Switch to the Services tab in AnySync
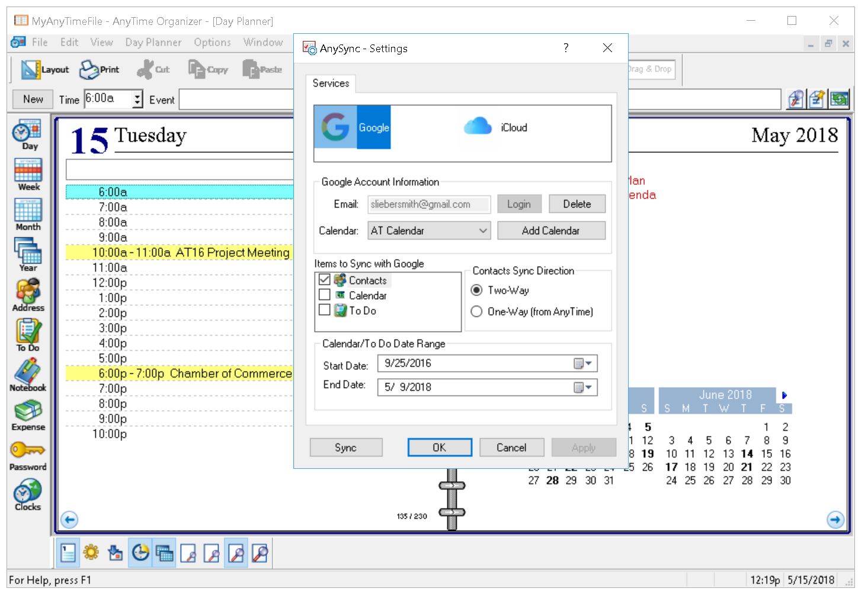This screenshot has height=601, width=868. pos(331,84)
